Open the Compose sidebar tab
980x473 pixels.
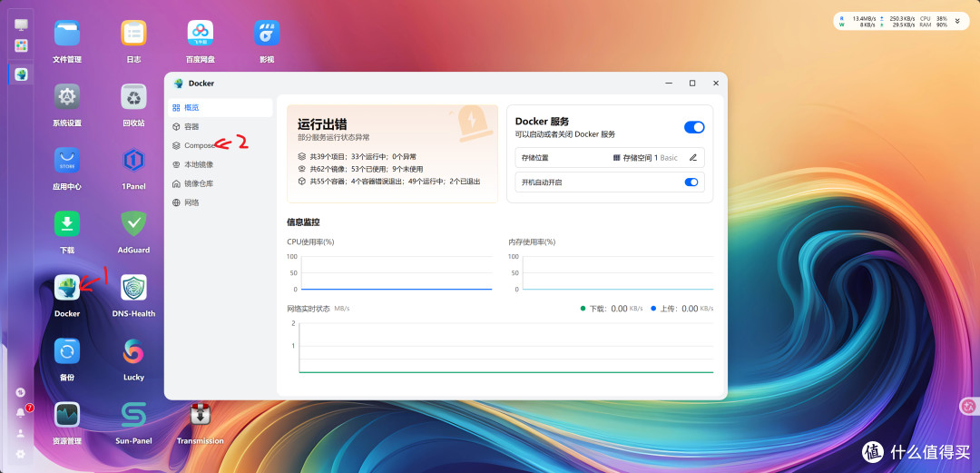(x=220, y=145)
